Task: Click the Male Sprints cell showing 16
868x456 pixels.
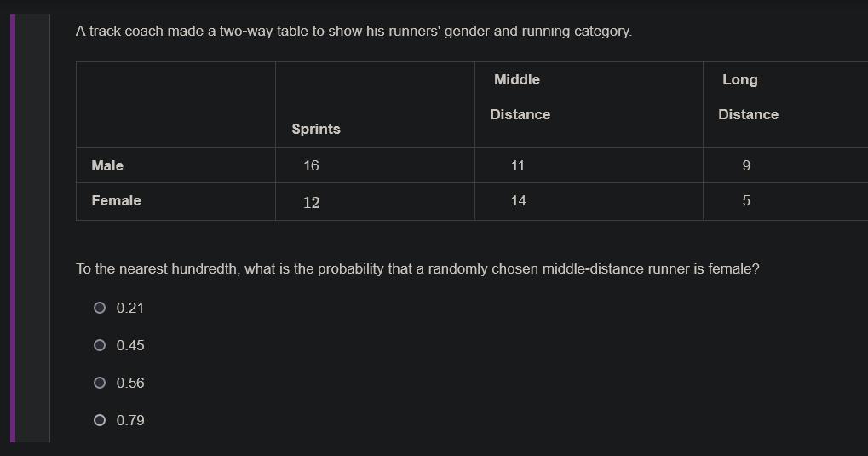Action: [x=311, y=165]
